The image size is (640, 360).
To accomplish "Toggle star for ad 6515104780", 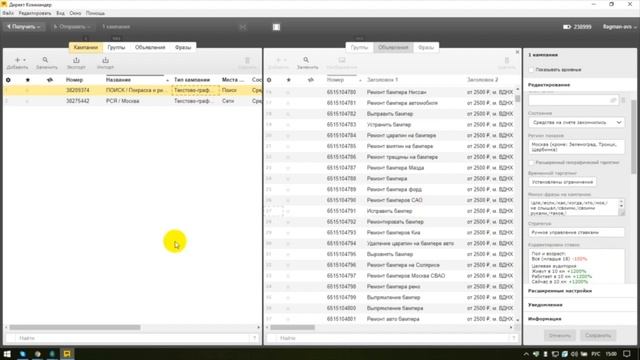I will click(288, 92).
